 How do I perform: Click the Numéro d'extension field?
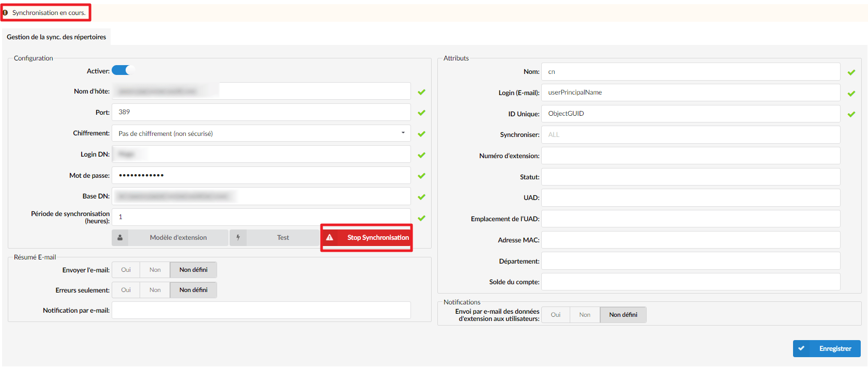point(691,156)
